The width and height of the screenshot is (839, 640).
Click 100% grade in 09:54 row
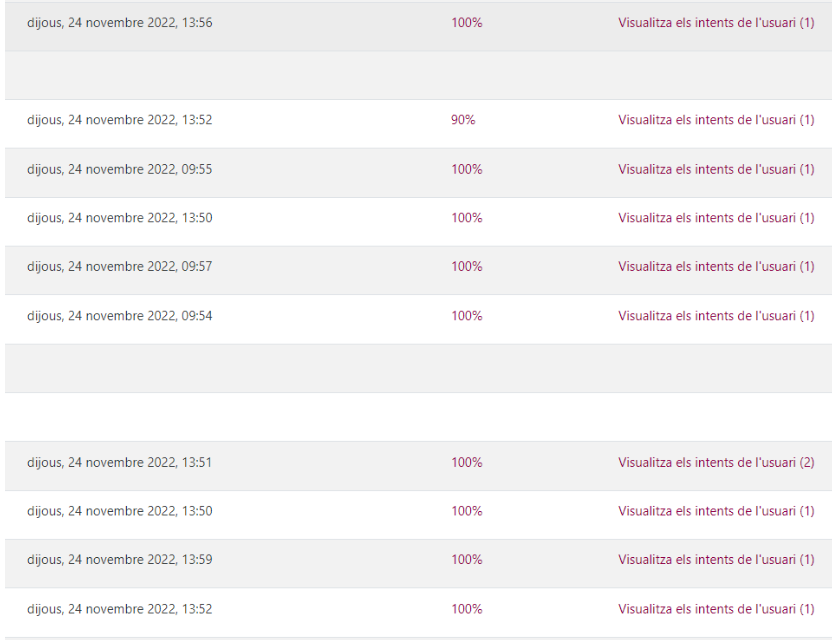[x=466, y=316]
